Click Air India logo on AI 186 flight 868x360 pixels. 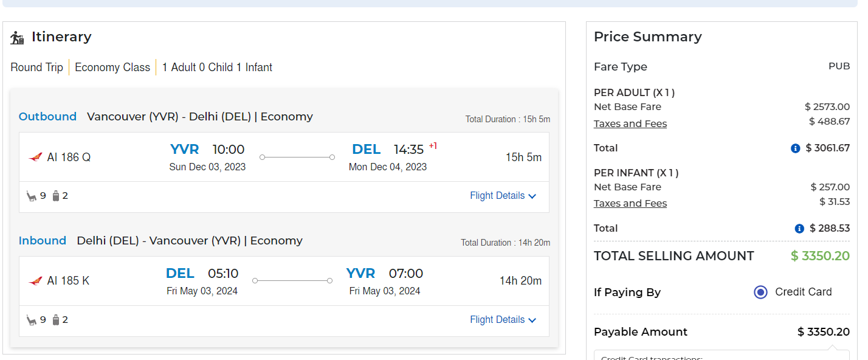(x=35, y=157)
